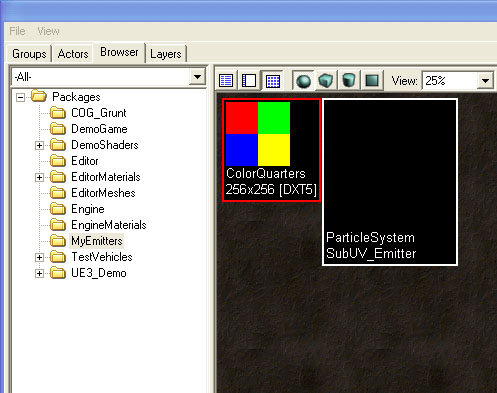The width and height of the screenshot is (497, 393).
Task: Select the UE3_Demo package label
Action: (x=99, y=273)
